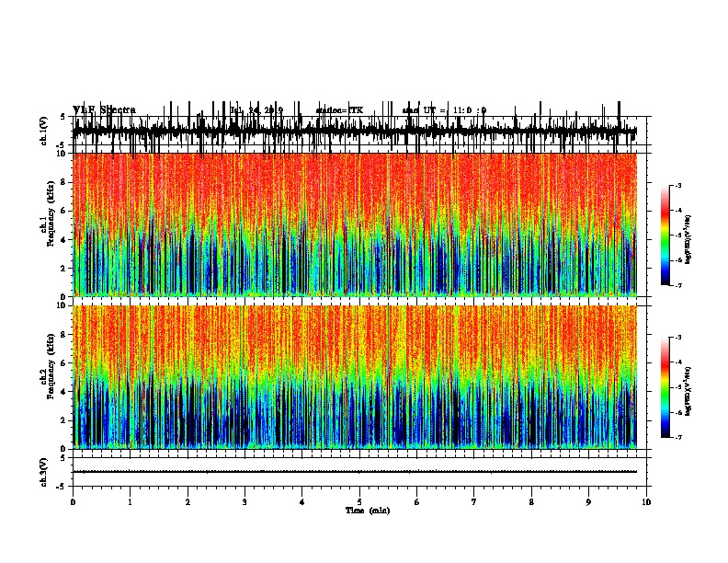Click time axis tick label "2"
728x563 pixels.
[188, 502]
